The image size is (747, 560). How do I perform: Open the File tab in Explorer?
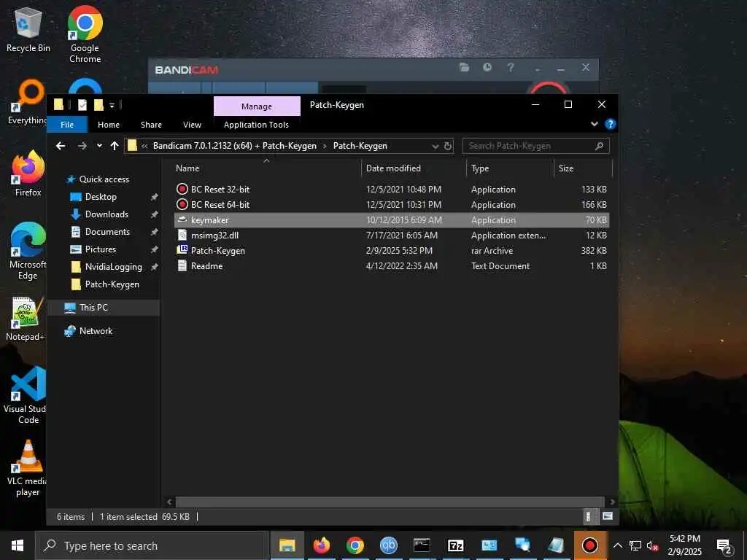click(x=67, y=124)
